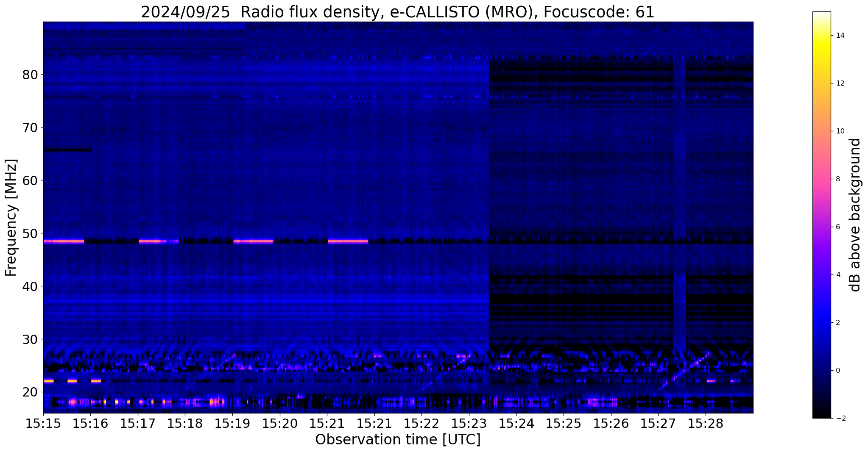Click the 15:24 time tick label
Screen dimensions: 868x452
(516, 424)
